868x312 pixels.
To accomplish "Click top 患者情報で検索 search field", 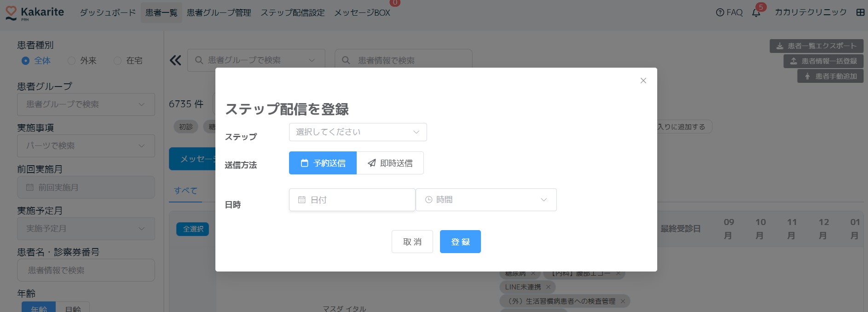I will (x=404, y=60).
